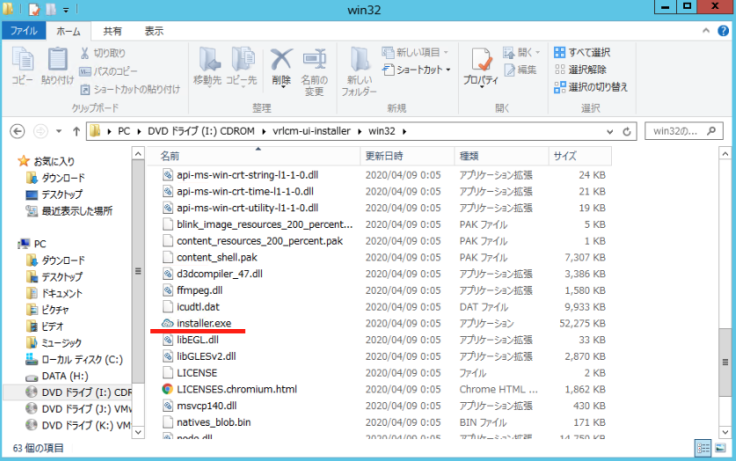The image size is (736, 461).
Task: Sort by the Size column header
Action: [x=580, y=156]
